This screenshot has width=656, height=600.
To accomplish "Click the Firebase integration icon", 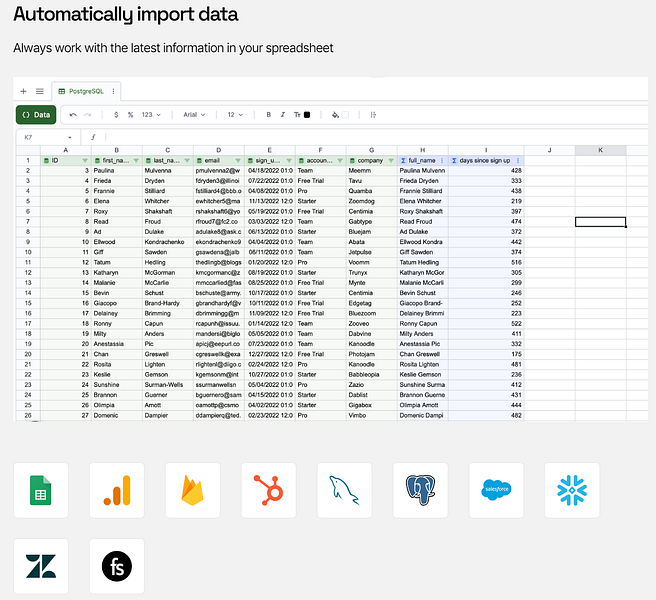I will 192,490.
